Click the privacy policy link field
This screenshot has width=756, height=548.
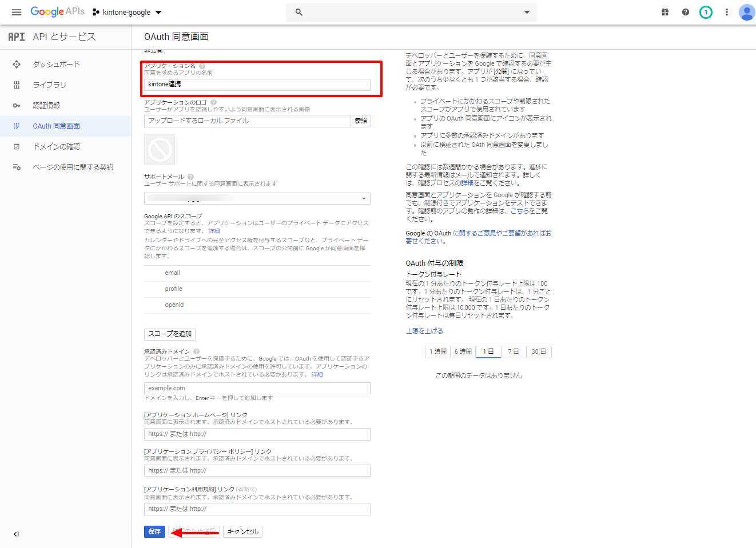pos(257,471)
